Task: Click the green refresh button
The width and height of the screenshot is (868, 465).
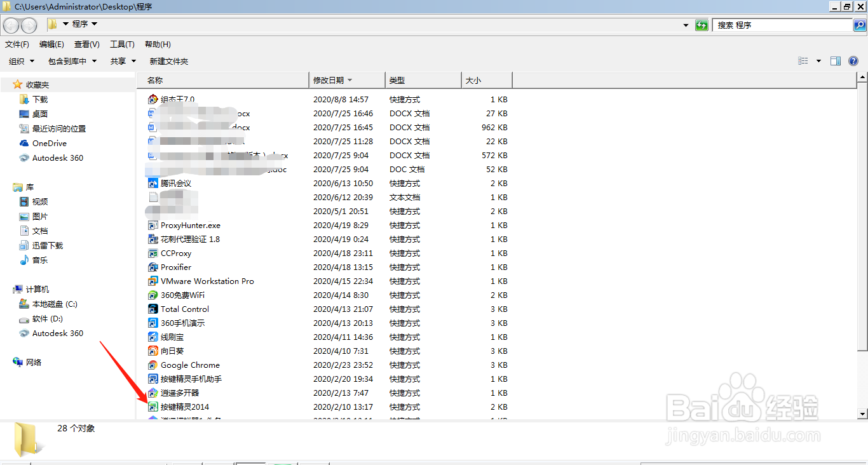Action: (x=702, y=25)
